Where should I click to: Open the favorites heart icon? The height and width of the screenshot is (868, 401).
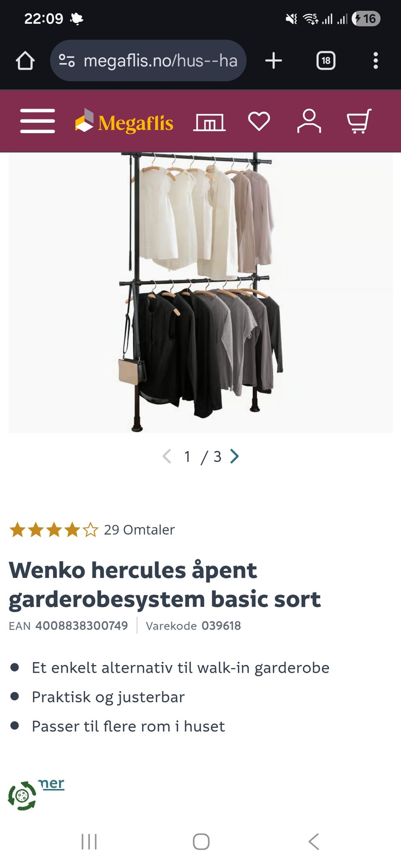[259, 121]
